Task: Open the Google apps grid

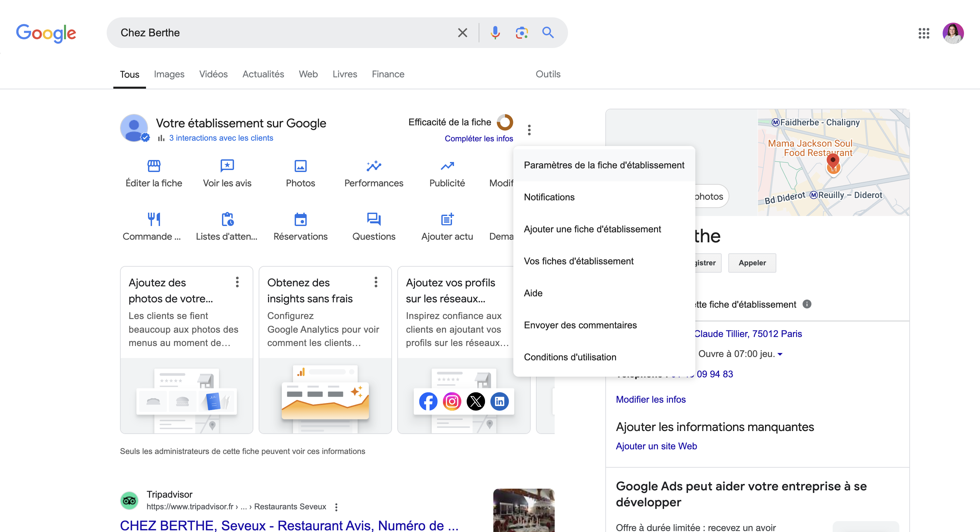Action: [924, 33]
